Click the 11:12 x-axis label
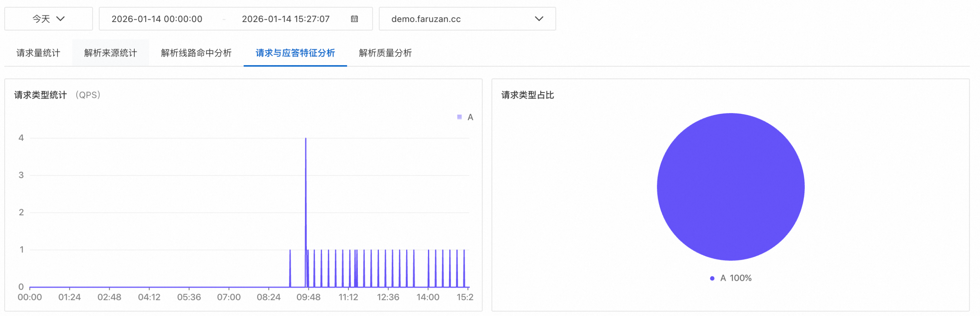 pos(349,297)
